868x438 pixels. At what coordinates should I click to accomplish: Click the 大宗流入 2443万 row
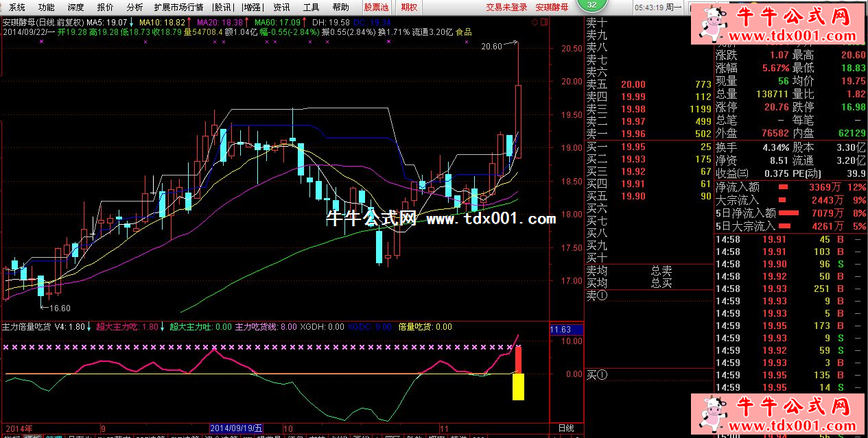point(790,199)
